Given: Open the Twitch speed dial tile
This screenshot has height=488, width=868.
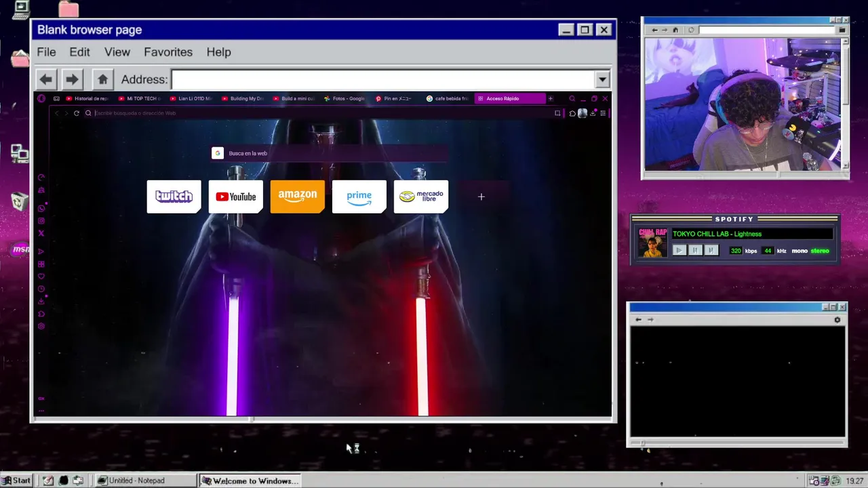Looking at the screenshot, I should pyautogui.click(x=174, y=197).
